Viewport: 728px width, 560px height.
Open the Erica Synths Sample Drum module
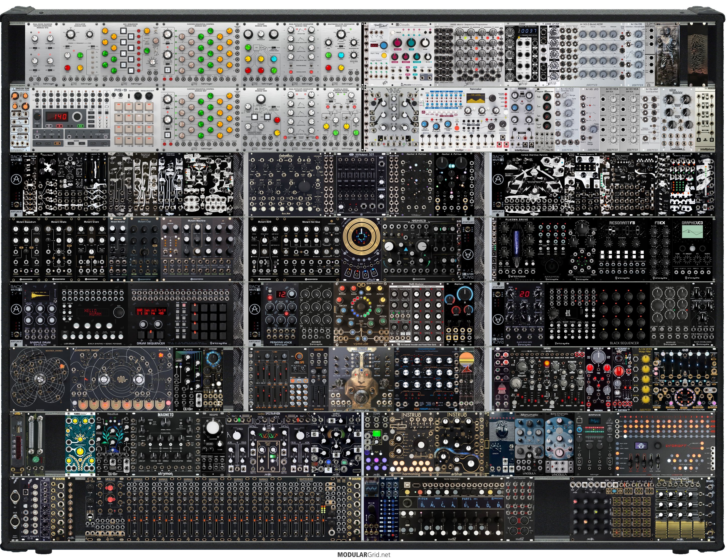pos(40,314)
